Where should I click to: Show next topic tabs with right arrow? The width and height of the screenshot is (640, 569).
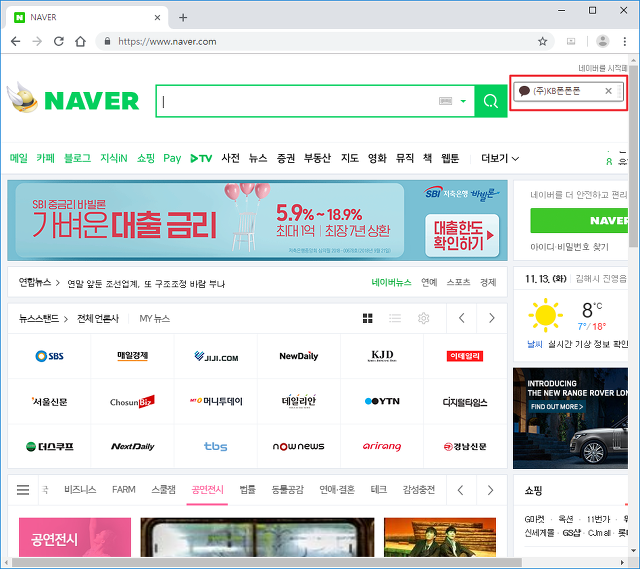click(x=490, y=490)
